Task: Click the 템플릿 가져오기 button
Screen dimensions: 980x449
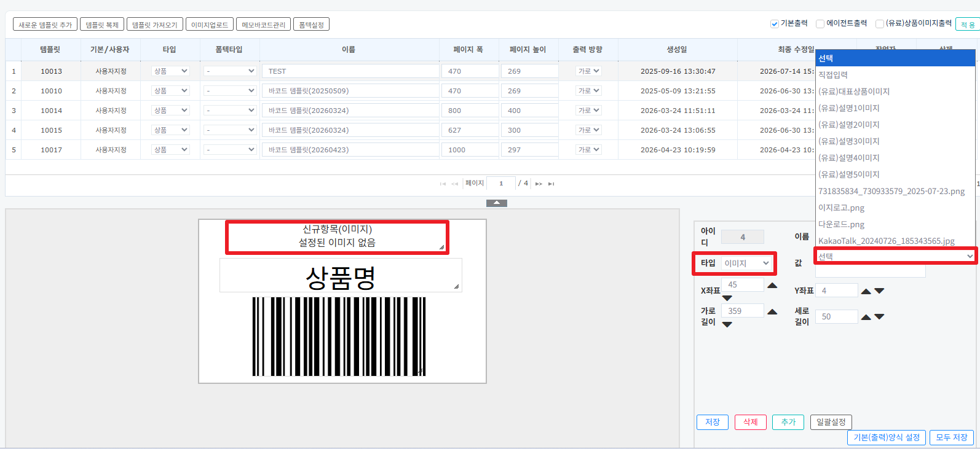Action: [155, 25]
